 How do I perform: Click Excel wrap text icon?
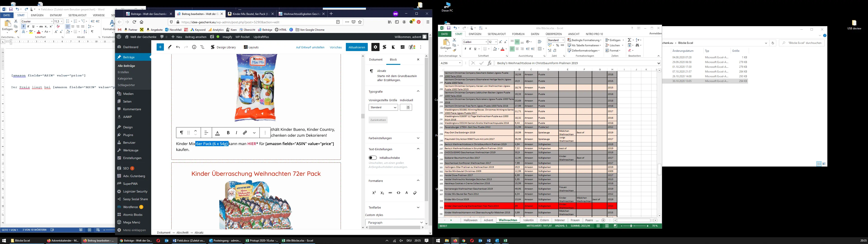pos(540,42)
